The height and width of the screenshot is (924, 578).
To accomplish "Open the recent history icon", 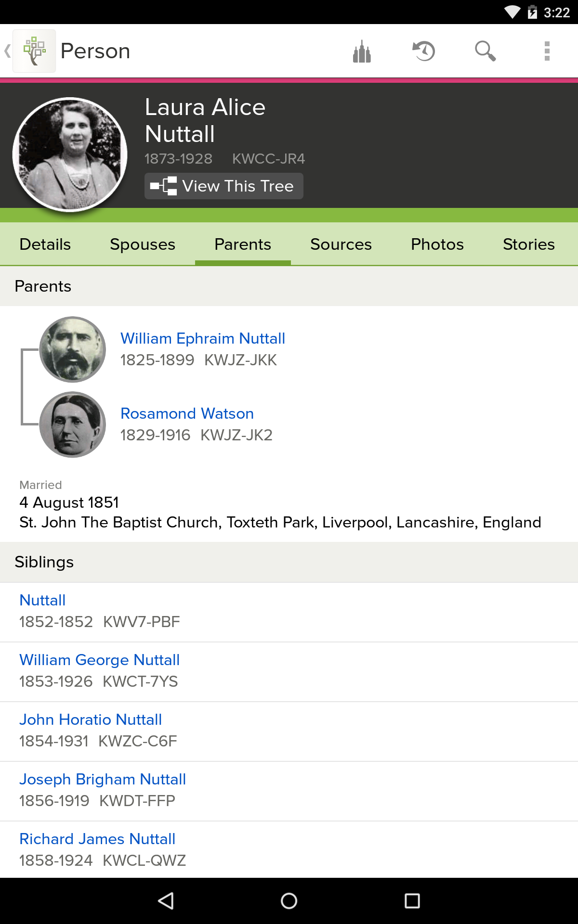I will [x=423, y=50].
